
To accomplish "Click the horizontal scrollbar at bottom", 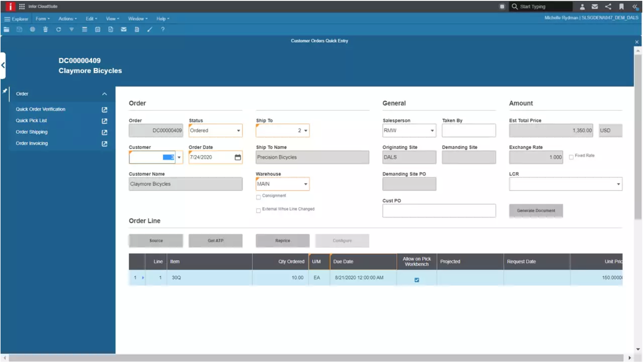I will coord(316,358).
